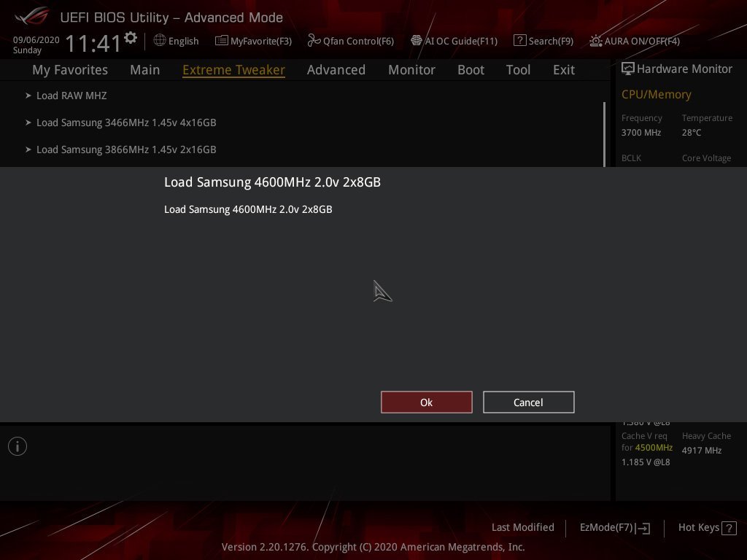747x560 pixels.
Task: Open the Hot Keys label
Action: tap(698, 528)
